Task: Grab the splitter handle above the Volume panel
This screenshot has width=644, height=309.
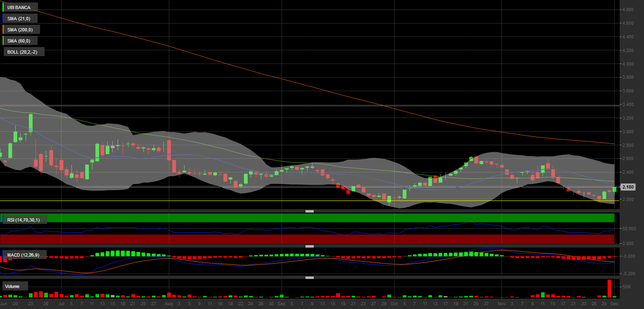Action: [310, 278]
